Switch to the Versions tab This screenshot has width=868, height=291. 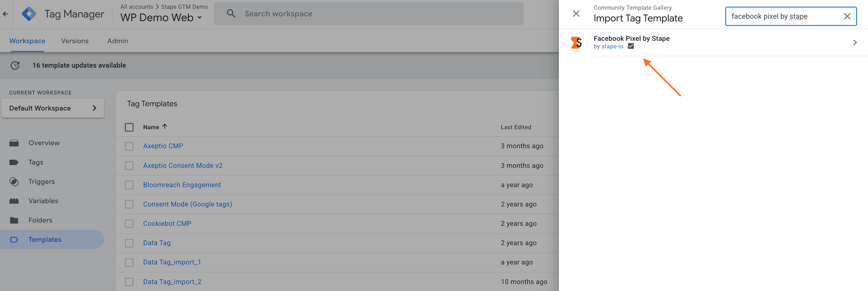coord(75,41)
